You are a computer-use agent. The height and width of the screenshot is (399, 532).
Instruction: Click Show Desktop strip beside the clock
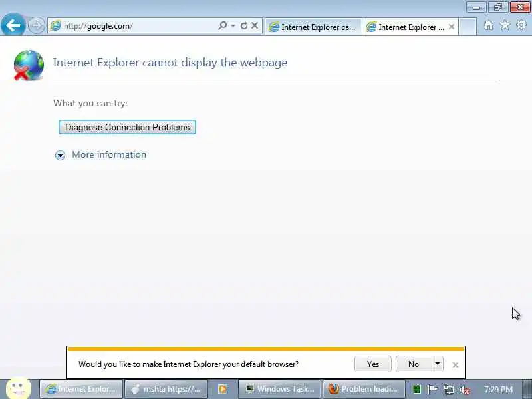(527, 389)
